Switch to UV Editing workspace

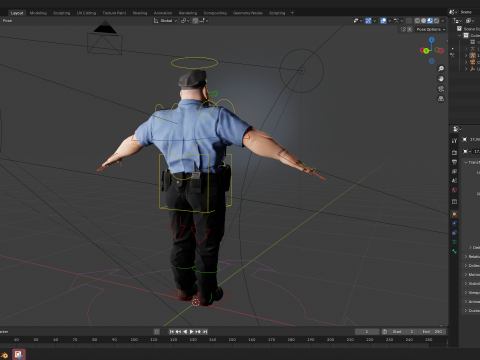[x=86, y=13]
